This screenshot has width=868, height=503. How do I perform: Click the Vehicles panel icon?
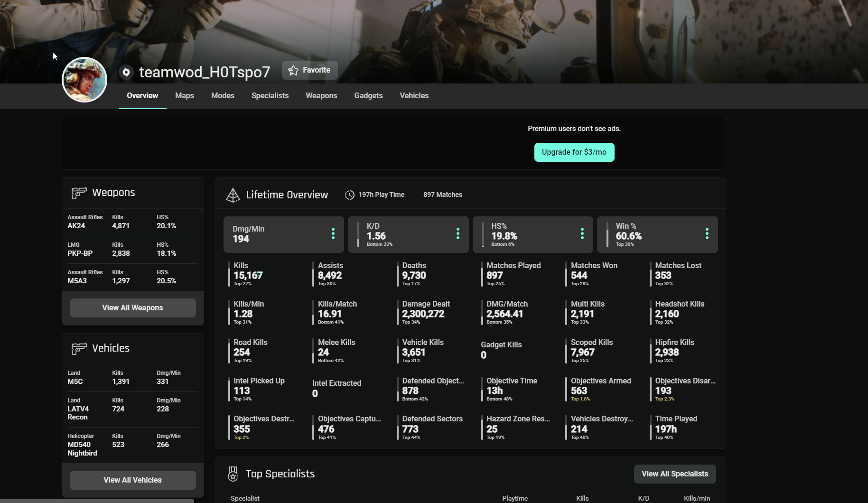78,349
